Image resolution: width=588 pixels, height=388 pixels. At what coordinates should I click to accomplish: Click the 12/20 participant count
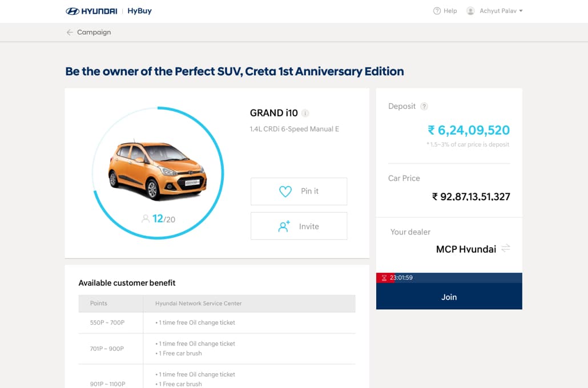164,219
